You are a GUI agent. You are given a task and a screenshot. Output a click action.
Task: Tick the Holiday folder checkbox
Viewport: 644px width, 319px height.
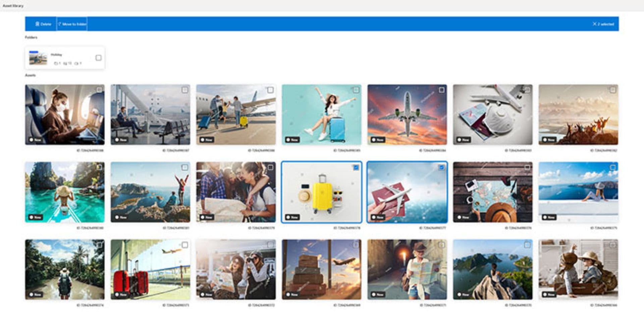click(98, 58)
